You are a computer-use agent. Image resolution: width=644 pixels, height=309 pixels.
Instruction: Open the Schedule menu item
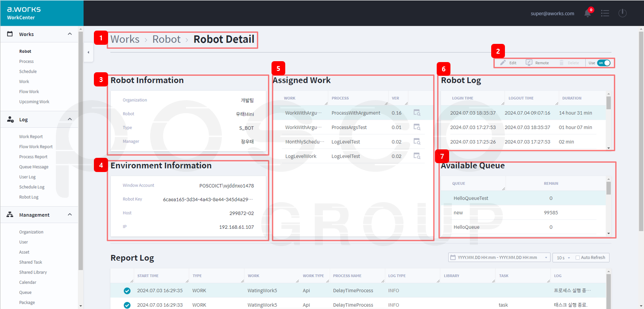coord(28,71)
